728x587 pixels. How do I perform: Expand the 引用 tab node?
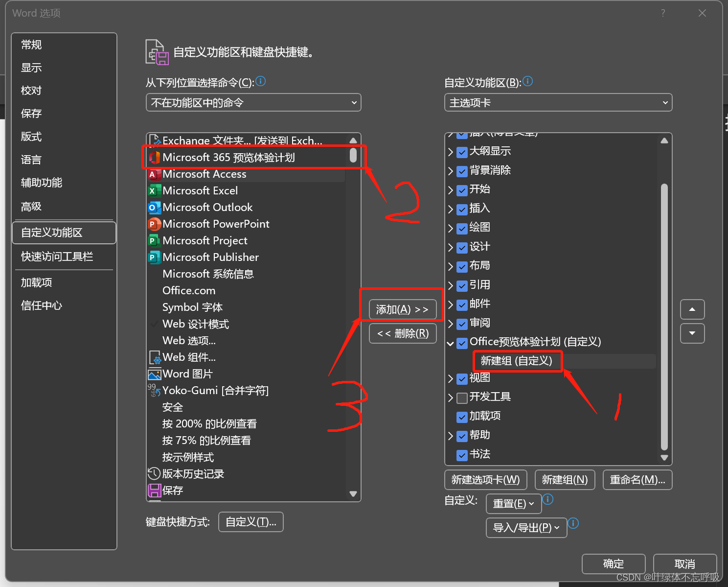tap(451, 286)
